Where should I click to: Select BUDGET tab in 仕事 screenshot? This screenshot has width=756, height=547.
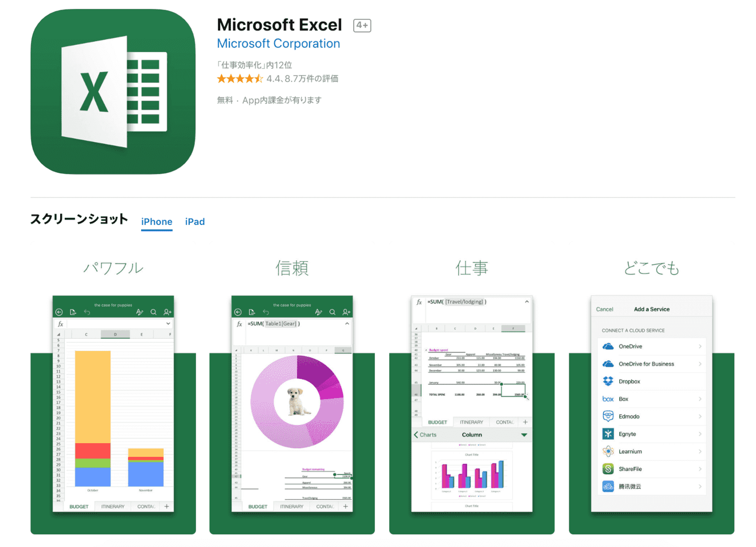438,422
